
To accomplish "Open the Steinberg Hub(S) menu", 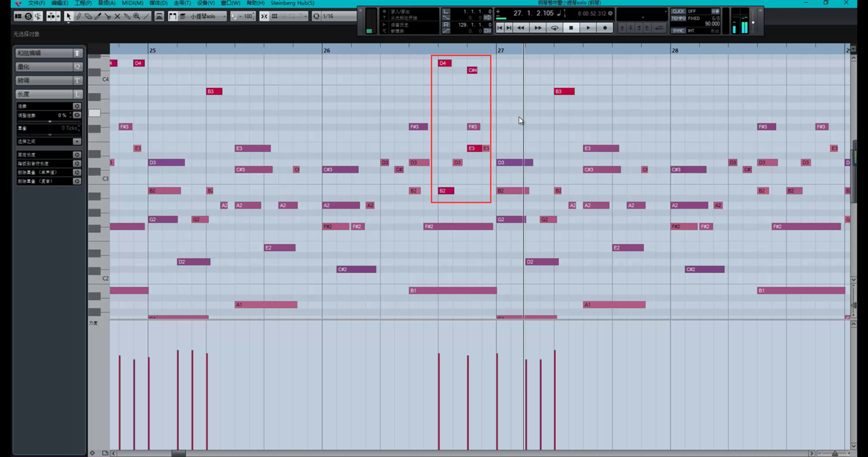I will 292,3.
